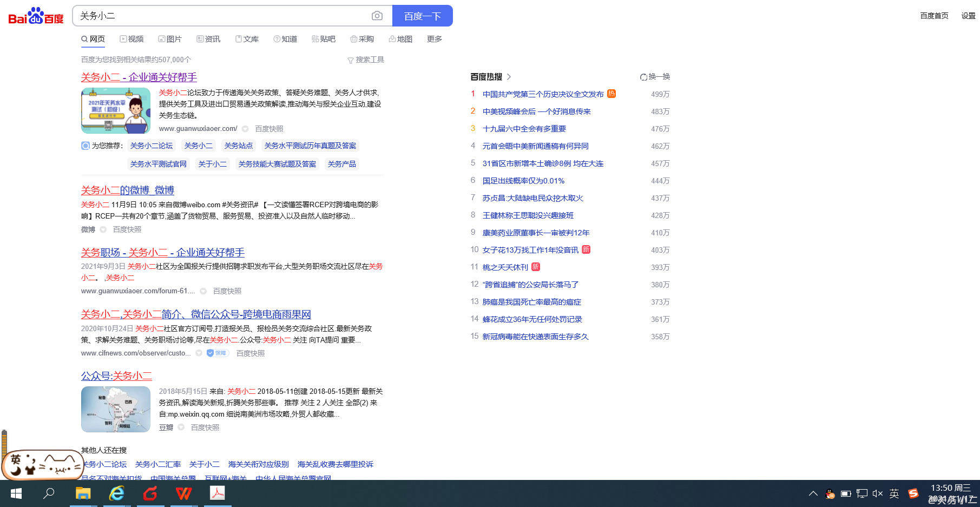Open hot search 桃之夭夭休刊
980x507 pixels.
(x=505, y=267)
